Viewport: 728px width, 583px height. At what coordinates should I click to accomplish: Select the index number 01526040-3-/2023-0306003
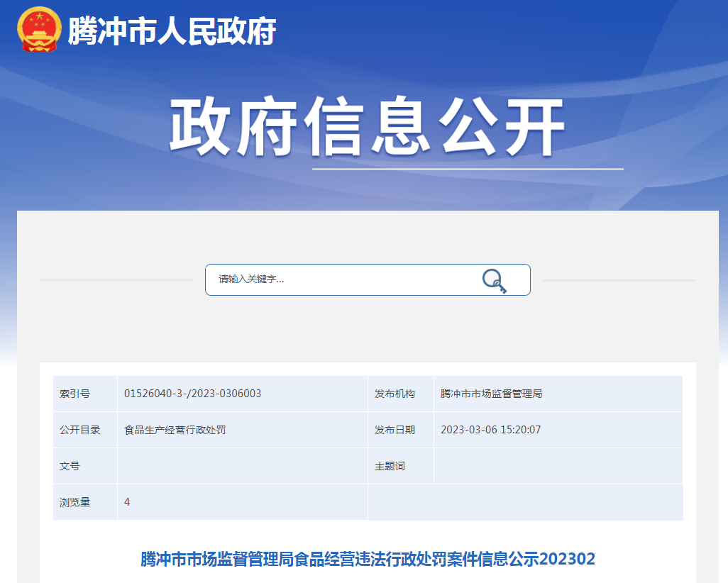(192, 394)
